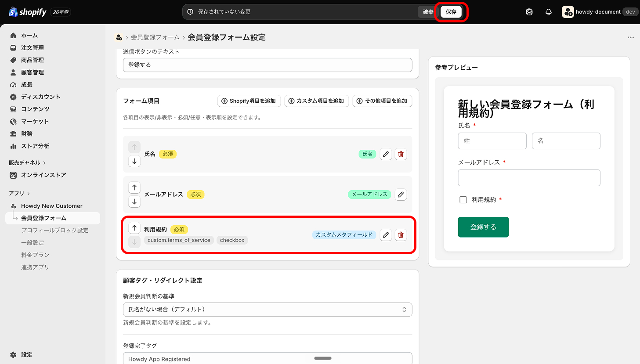Viewport: 640px width, 364px height.
Task: Move 利用規約 item up with arrow
Action: [134, 228]
